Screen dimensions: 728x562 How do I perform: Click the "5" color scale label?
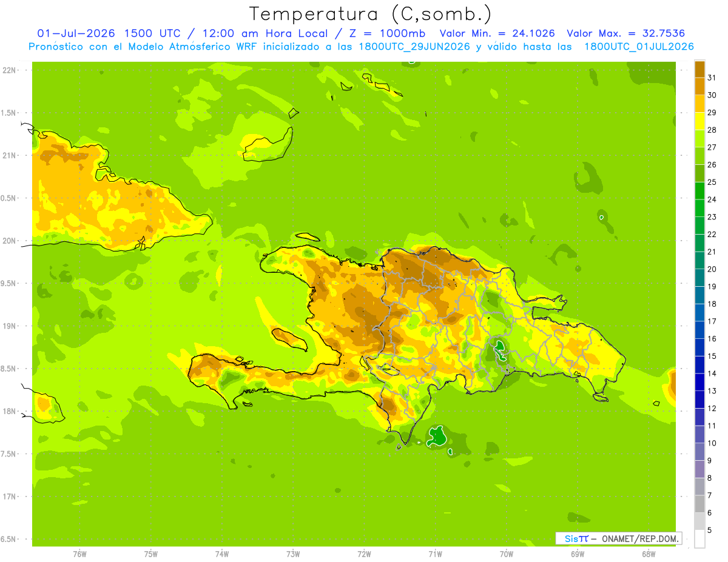[x=710, y=530]
